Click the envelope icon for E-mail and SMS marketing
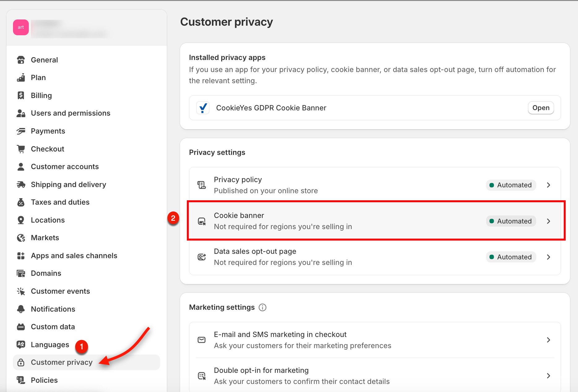 click(x=201, y=339)
